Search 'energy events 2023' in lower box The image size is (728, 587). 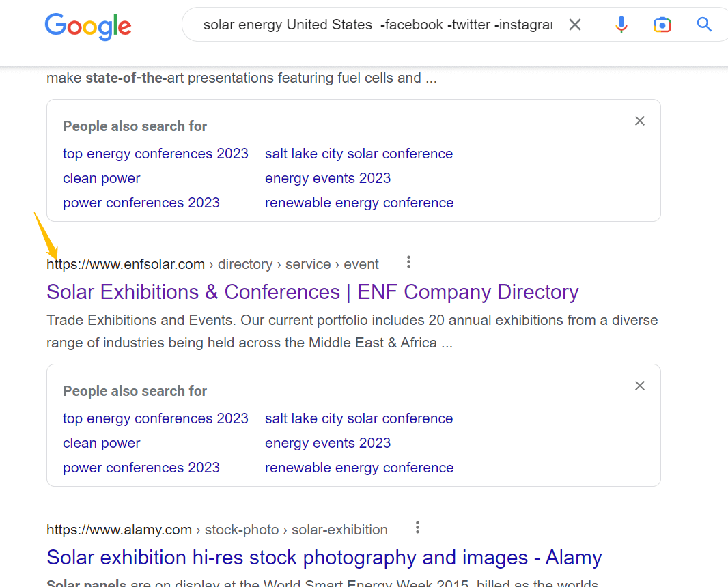pyautogui.click(x=328, y=443)
